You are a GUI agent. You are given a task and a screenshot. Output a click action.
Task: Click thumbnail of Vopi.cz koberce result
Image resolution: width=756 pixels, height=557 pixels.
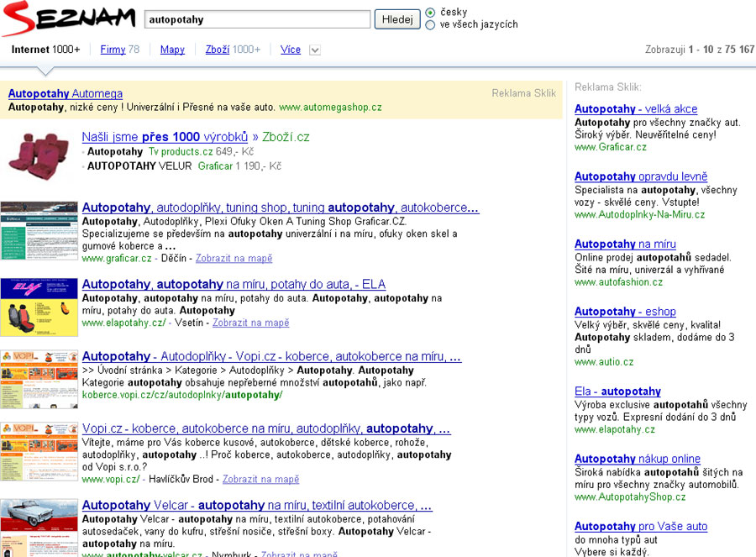click(39, 451)
